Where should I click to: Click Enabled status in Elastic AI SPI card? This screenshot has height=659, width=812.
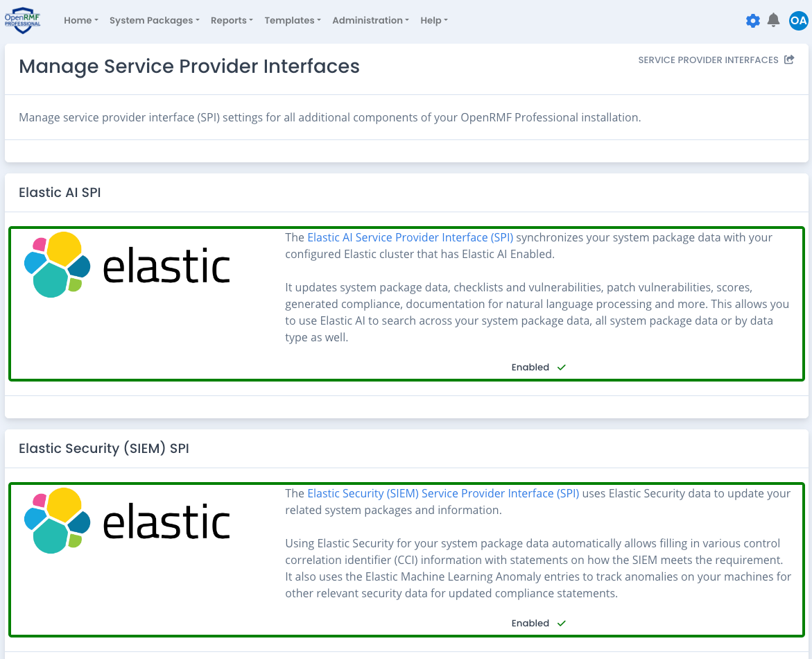(x=530, y=368)
